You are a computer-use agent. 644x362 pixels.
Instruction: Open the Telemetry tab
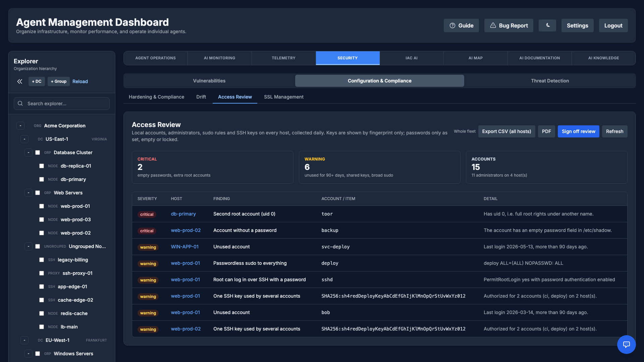point(284,58)
